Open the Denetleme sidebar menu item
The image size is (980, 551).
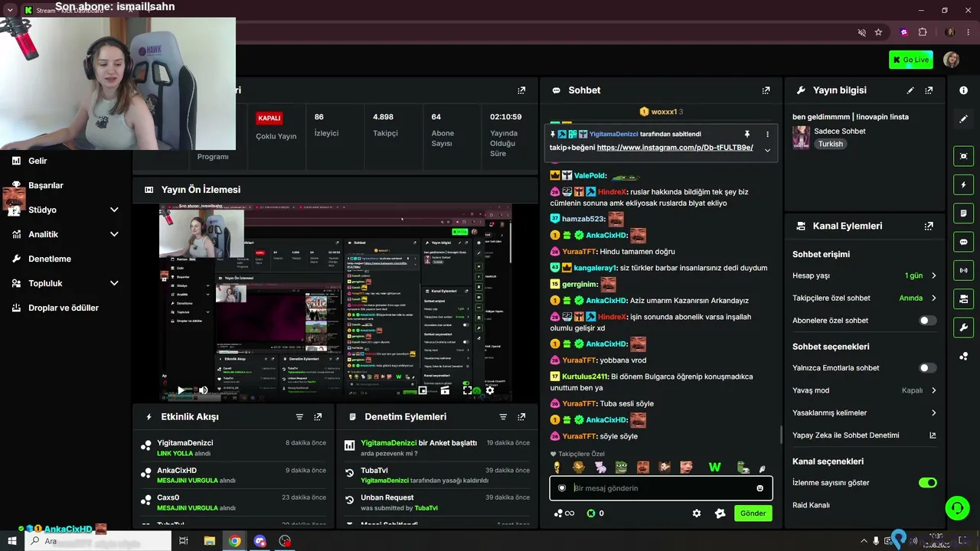coord(50,259)
